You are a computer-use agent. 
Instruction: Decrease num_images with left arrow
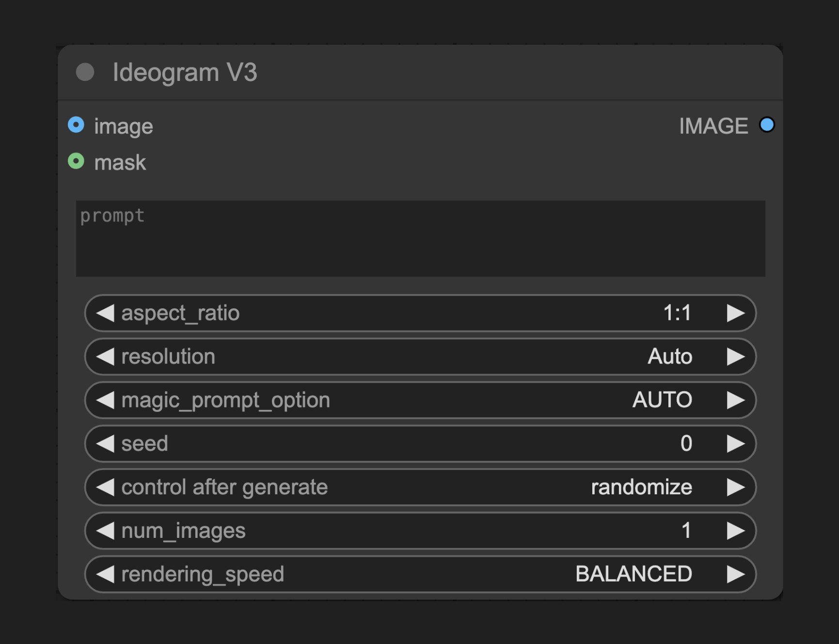coord(105,531)
